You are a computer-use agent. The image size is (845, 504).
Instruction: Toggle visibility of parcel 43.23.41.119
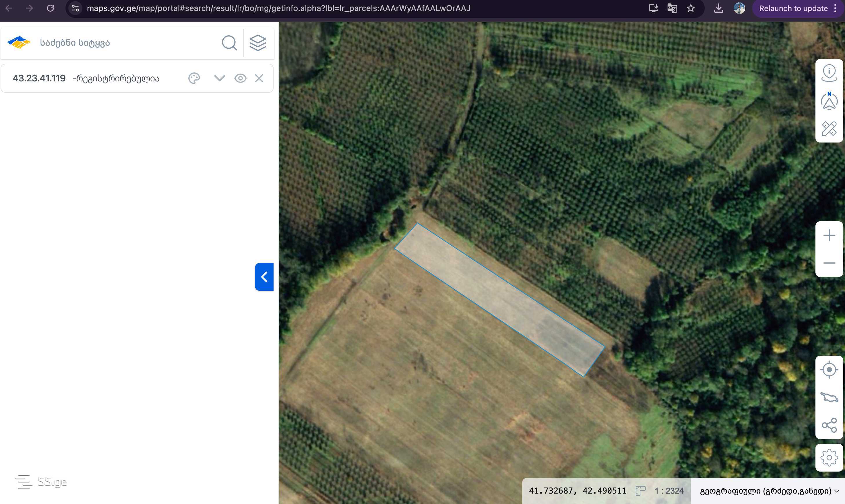pyautogui.click(x=240, y=78)
